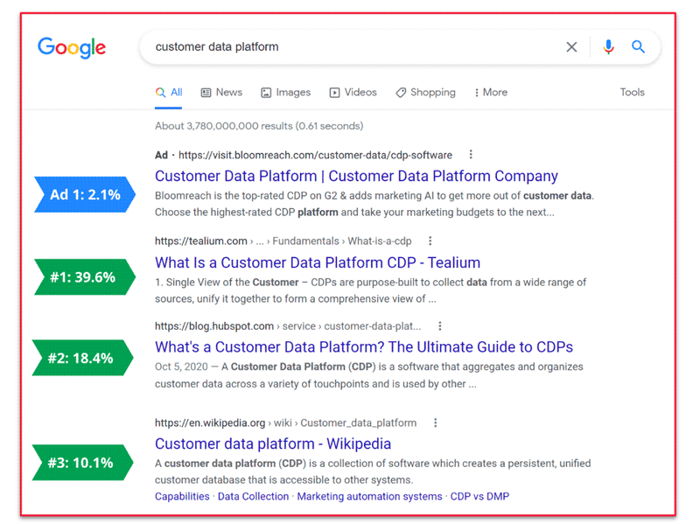Click the en.wikipedia.org breadcrumb URL
Image resolution: width=700 pixels, height=524 pixels.
pyautogui.click(x=286, y=423)
